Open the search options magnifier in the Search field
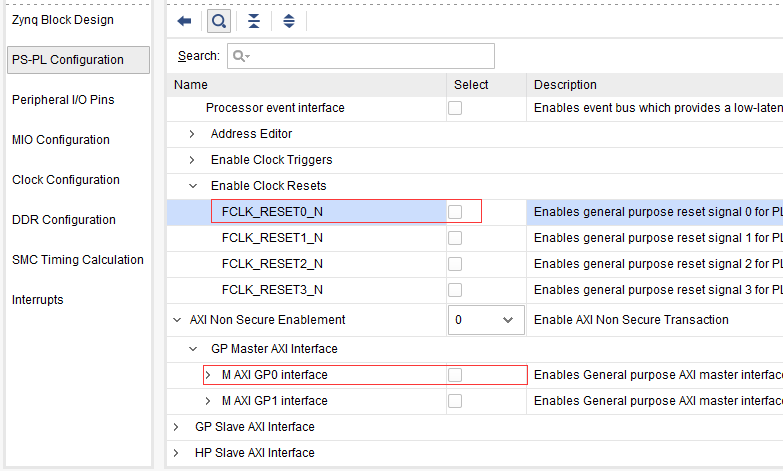The image size is (783, 471). click(x=242, y=56)
